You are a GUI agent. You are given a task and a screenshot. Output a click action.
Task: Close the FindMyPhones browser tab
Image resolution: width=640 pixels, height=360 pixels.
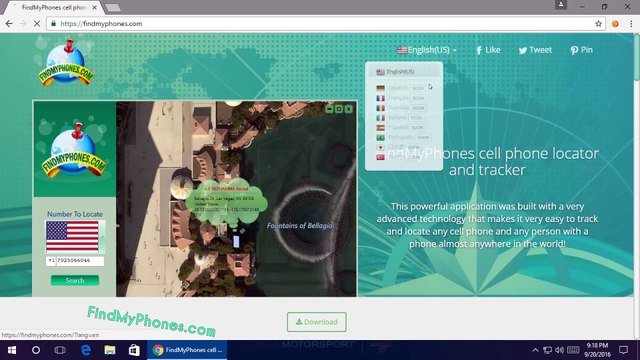95,7
